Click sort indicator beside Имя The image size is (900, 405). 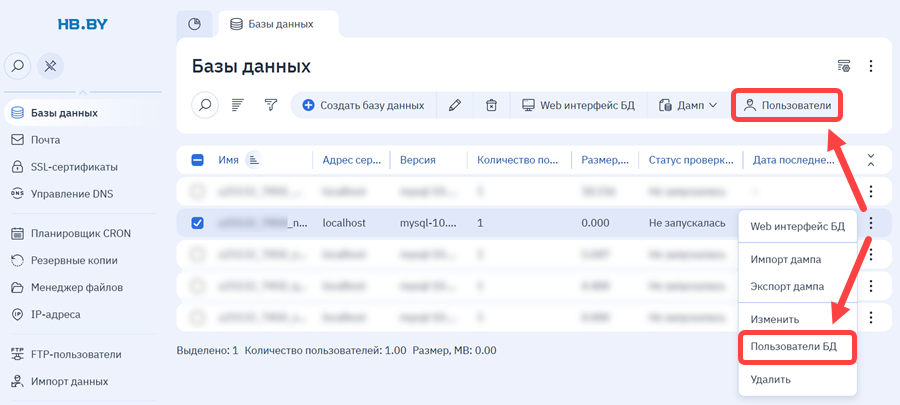point(253,160)
